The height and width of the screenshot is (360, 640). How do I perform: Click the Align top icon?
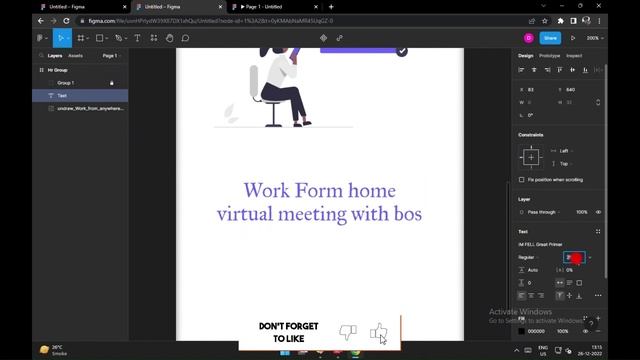tap(560, 70)
